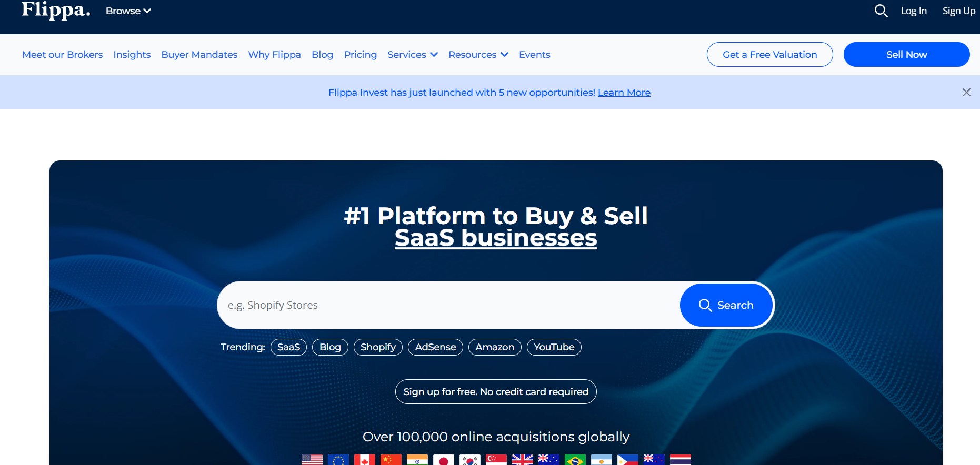
Task: Click the Sign Up link
Action: tap(959, 11)
